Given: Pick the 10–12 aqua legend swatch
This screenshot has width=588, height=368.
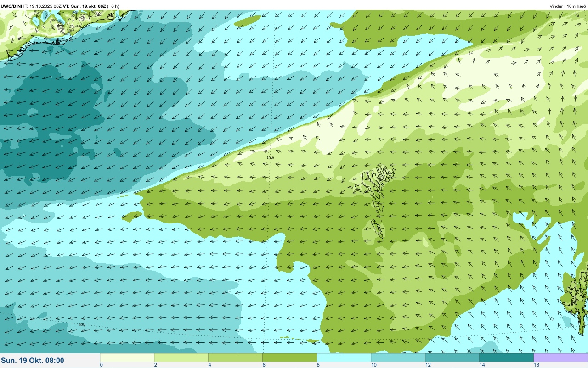Looking at the screenshot, I should [x=398, y=357].
